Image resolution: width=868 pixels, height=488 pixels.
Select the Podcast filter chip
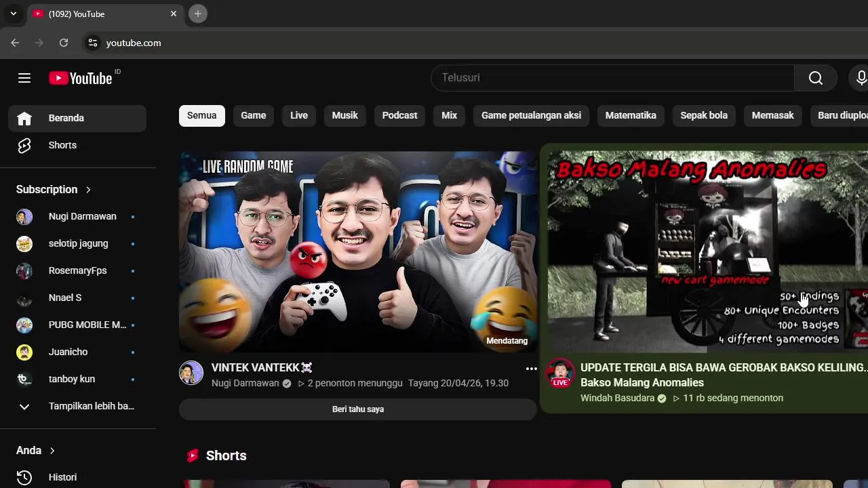399,116
